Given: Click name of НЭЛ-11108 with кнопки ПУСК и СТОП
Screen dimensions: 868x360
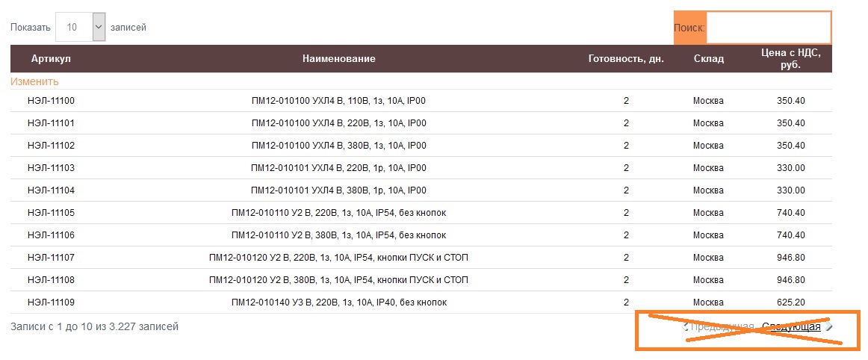Looking at the screenshot, I should pyautogui.click(x=339, y=280).
